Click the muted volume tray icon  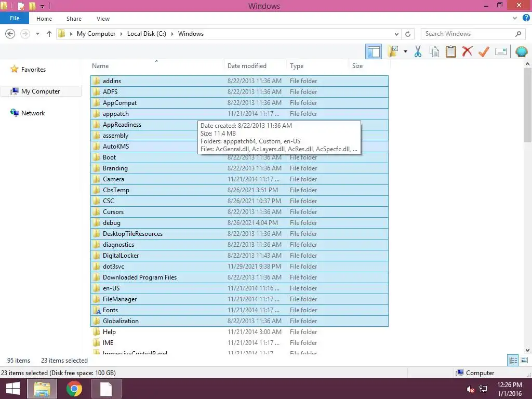click(470, 389)
